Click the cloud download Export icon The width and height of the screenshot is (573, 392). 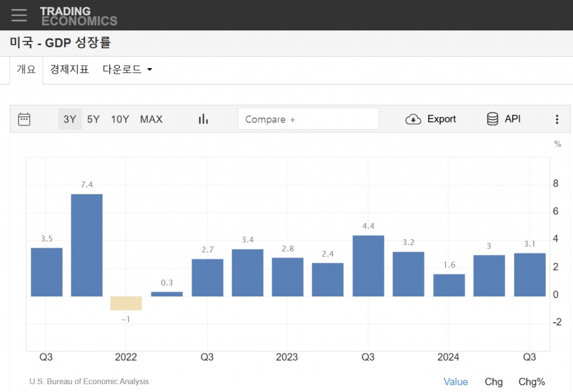pyautogui.click(x=413, y=119)
